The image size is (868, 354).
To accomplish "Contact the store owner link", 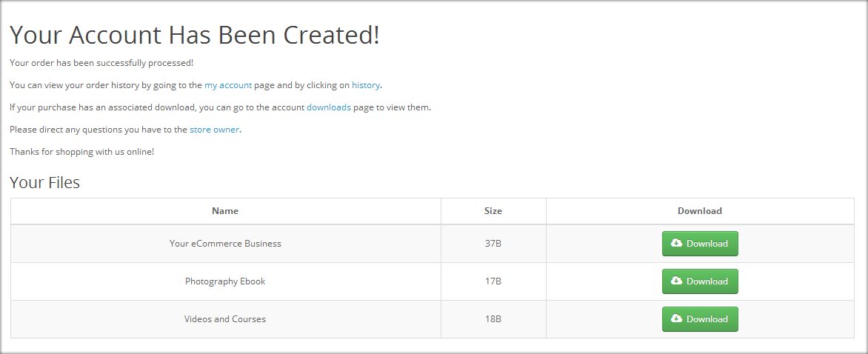I will click(x=214, y=130).
